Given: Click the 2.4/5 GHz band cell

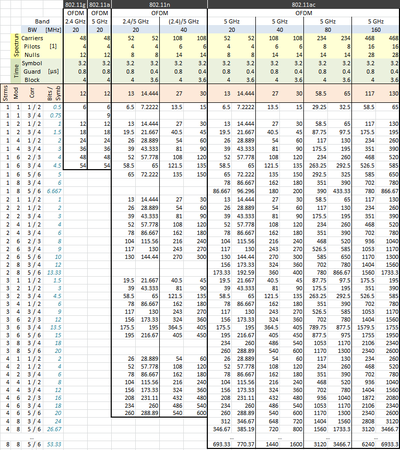Looking at the screenshot, I should [x=135, y=21].
